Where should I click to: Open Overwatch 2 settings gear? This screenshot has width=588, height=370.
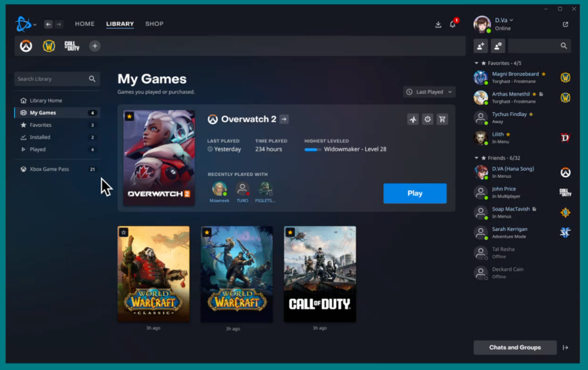click(428, 119)
